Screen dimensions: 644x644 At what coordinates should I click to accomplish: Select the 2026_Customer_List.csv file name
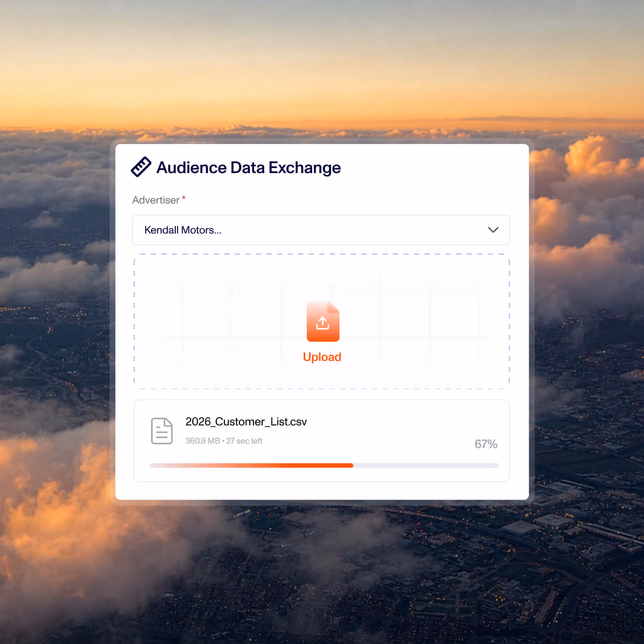246,422
